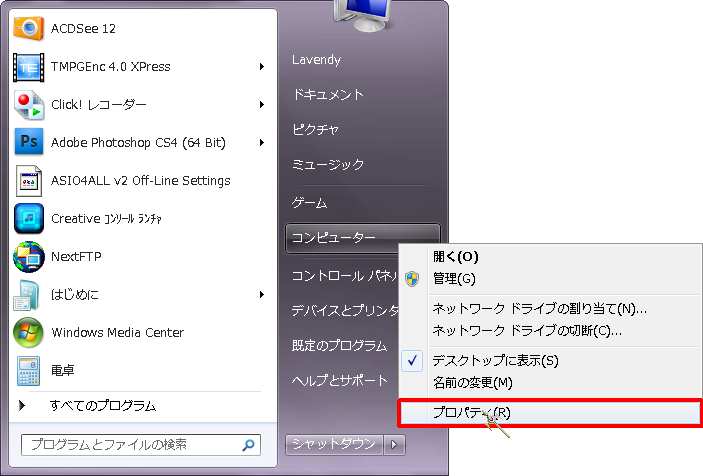
Task: Click the Click! レコーダー program icon
Action: pyautogui.click(x=29, y=105)
